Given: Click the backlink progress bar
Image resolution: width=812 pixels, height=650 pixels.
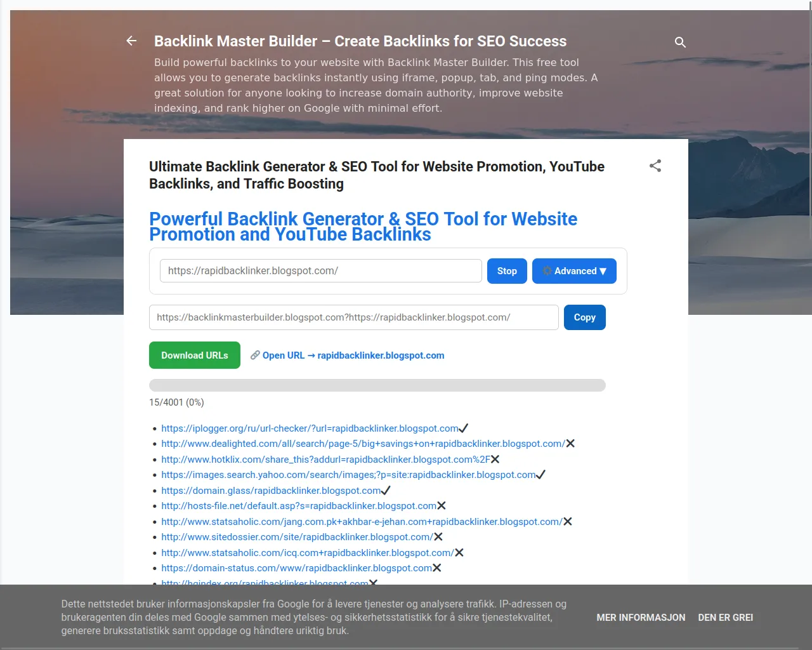Looking at the screenshot, I should coord(377,385).
